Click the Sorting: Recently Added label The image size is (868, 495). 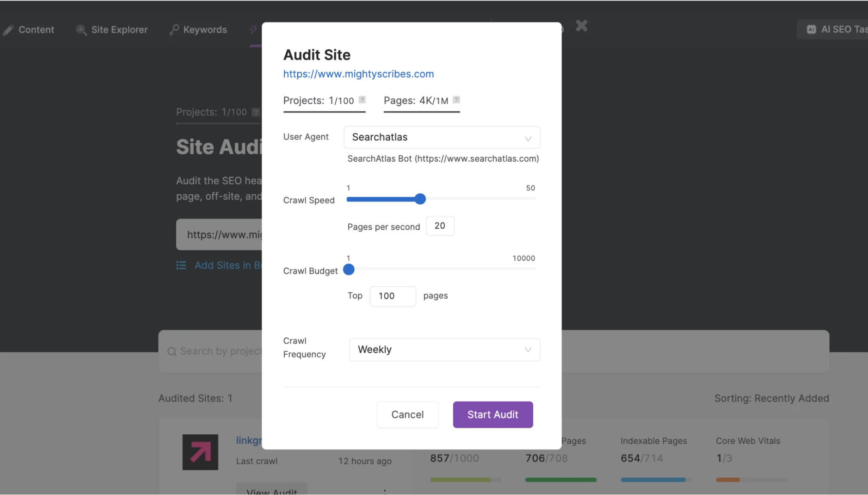(x=772, y=399)
